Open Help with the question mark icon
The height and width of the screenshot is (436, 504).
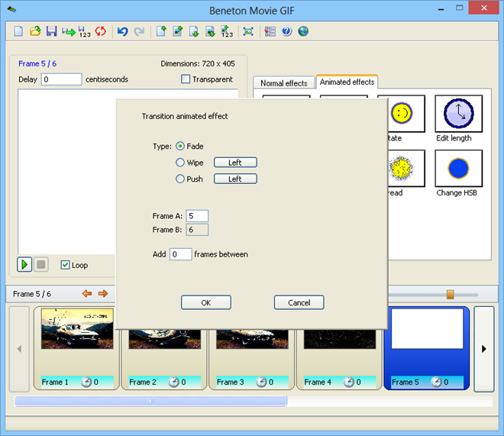[x=286, y=31]
